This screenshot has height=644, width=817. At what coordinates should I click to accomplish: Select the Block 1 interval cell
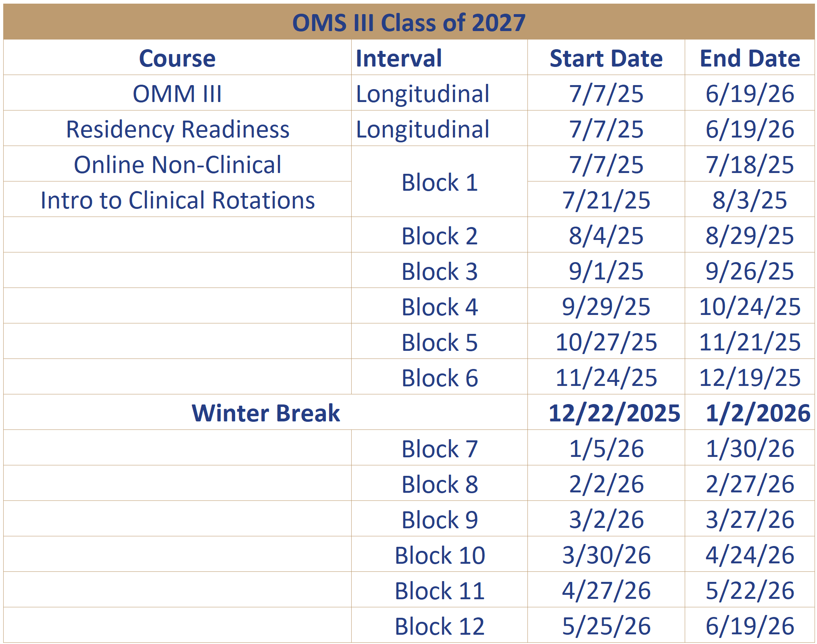[440, 182]
